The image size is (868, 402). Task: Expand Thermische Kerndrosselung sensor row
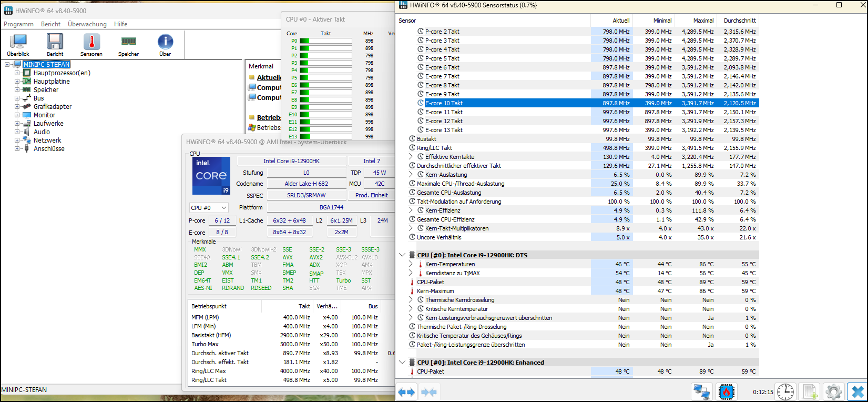pos(411,300)
